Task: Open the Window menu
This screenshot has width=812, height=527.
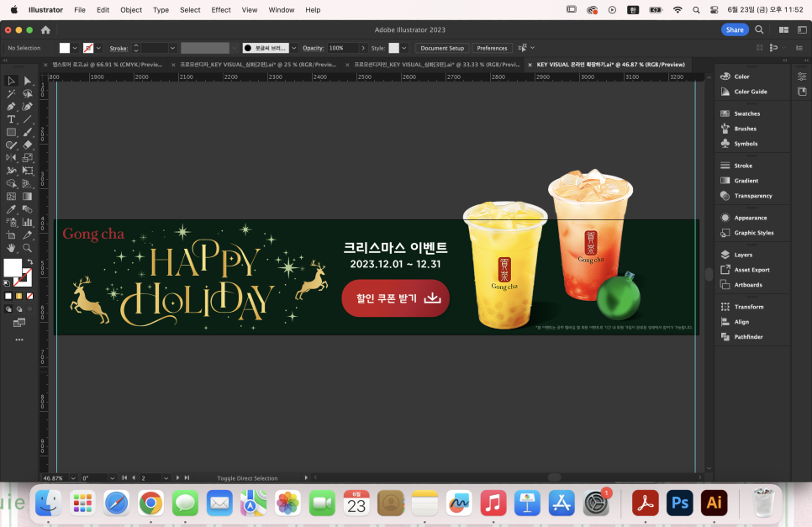Action: coord(282,10)
